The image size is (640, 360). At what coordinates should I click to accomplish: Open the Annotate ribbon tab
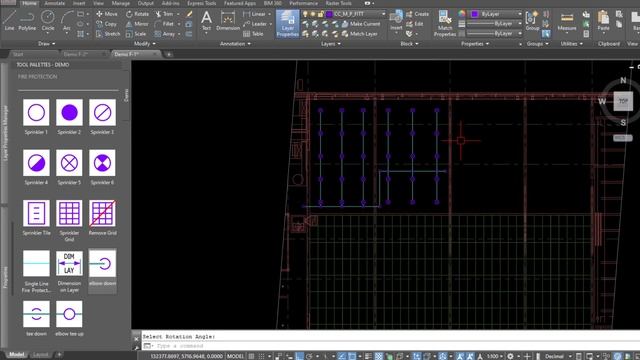(x=54, y=3)
